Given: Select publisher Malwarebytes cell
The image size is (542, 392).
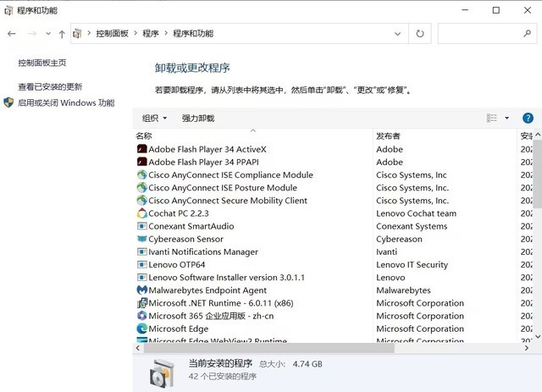Looking at the screenshot, I should [403, 290].
